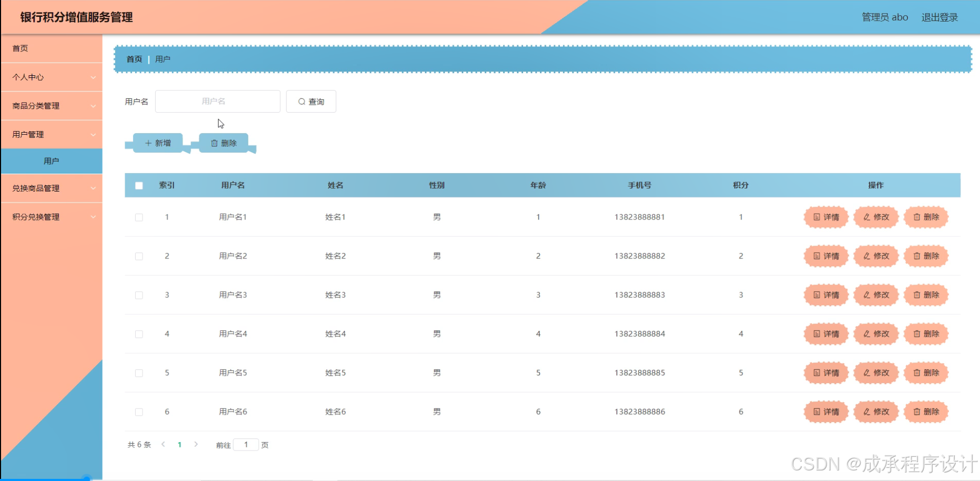Expand the 商品分类管理 sidebar section

(51, 105)
